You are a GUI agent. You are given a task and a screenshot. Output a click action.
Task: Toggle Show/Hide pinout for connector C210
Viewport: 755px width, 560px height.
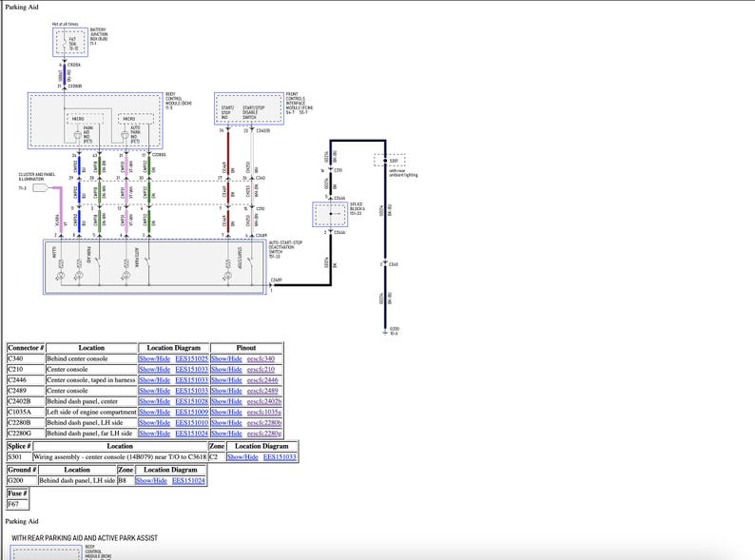[x=226, y=370]
